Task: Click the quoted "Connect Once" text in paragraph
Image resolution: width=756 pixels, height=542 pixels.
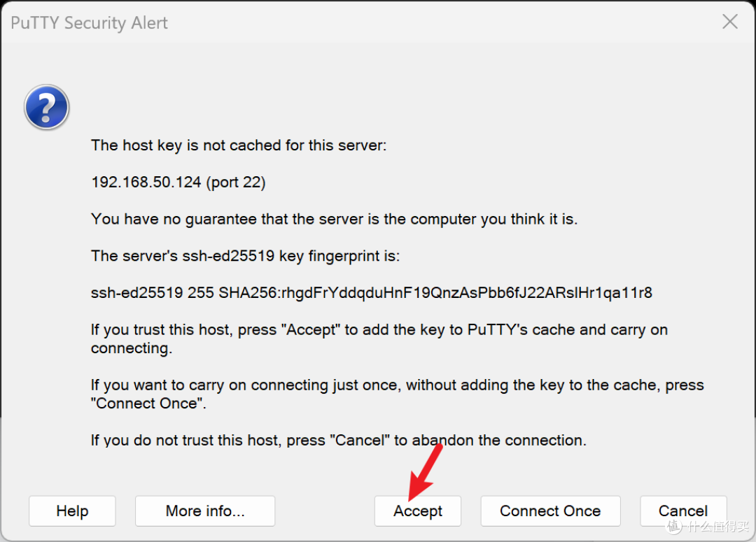Action: [148, 404]
